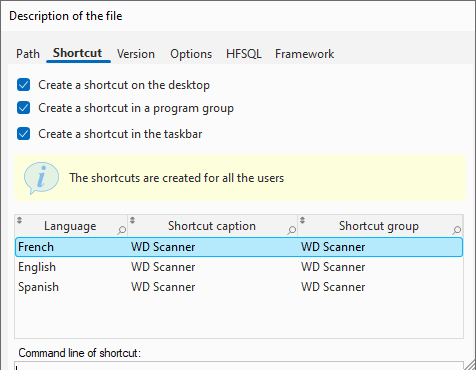This screenshot has width=476, height=370.
Task: Click the sort arrows in Shortcut group header
Action: [x=302, y=220]
